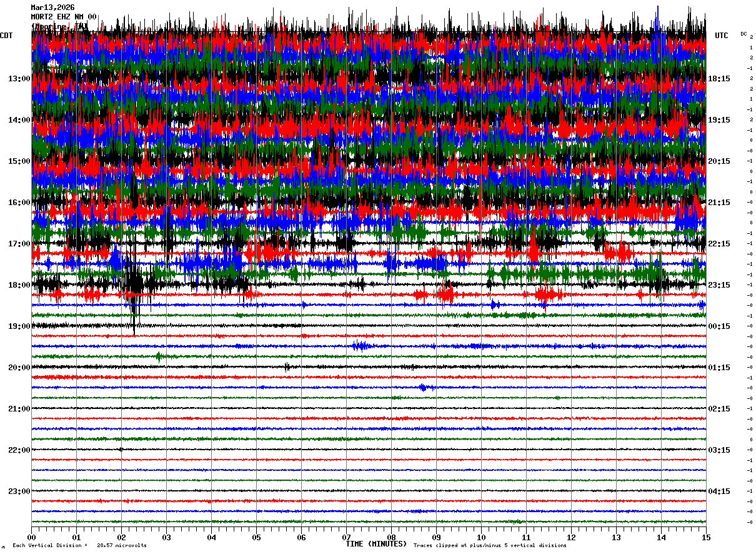The image size is (756, 554).
Task: Click the 00 minute tick on the time axis
Action: 31,537
